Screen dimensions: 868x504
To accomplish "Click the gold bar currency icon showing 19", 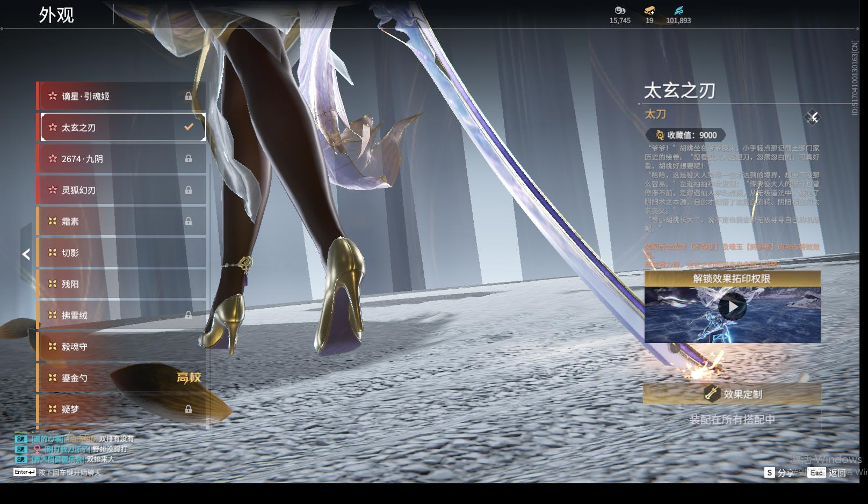I will point(649,10).
